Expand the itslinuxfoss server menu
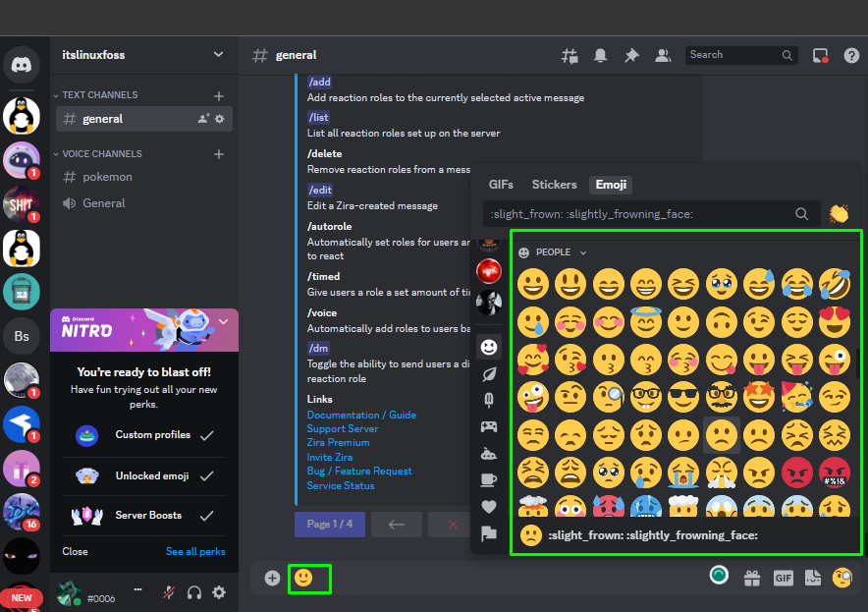Screen dimensions: 868x612 (218, 55)
